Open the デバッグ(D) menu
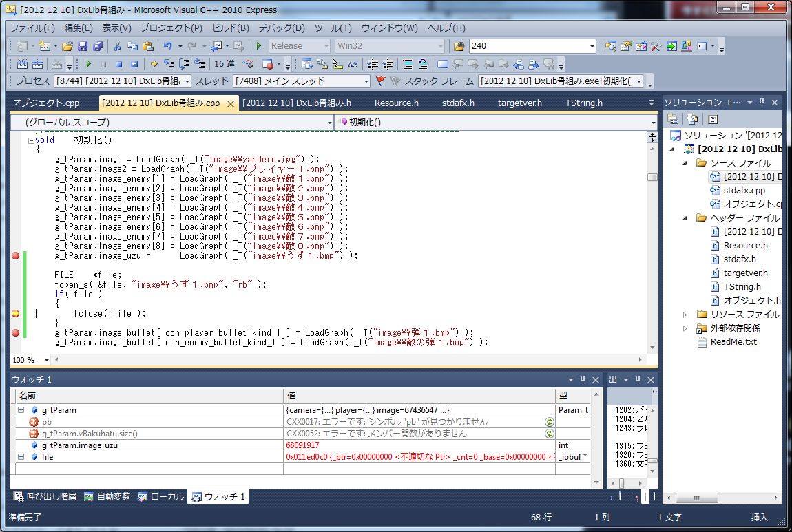This screenshot has width=792, height=532. (x=281, y=28)
